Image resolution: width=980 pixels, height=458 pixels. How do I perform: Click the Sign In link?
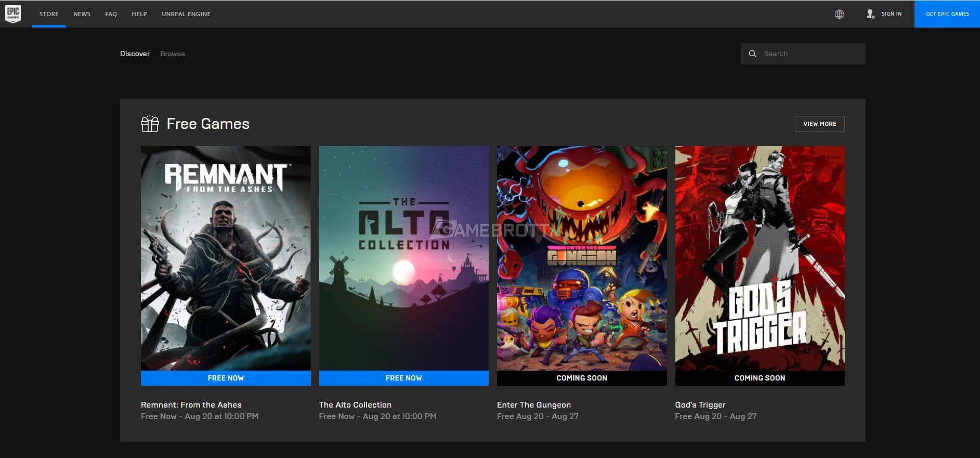point(892,14)
